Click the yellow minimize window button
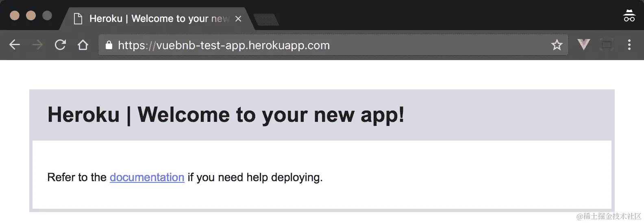 pos(31,15)
